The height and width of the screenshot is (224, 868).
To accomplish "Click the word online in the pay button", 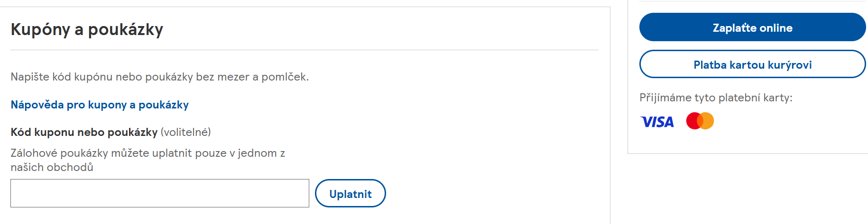I will [776, 28].
